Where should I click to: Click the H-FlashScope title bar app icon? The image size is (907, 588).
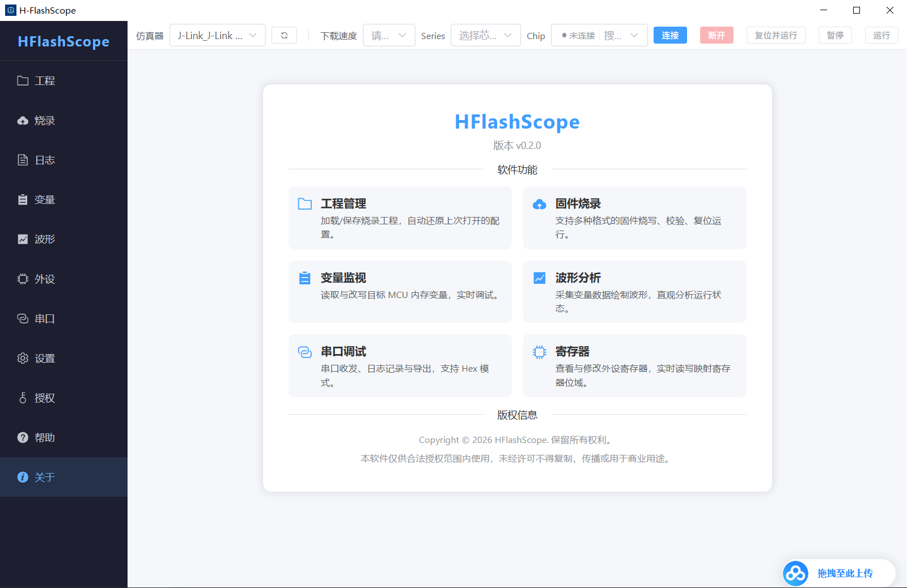click(11, 10)
